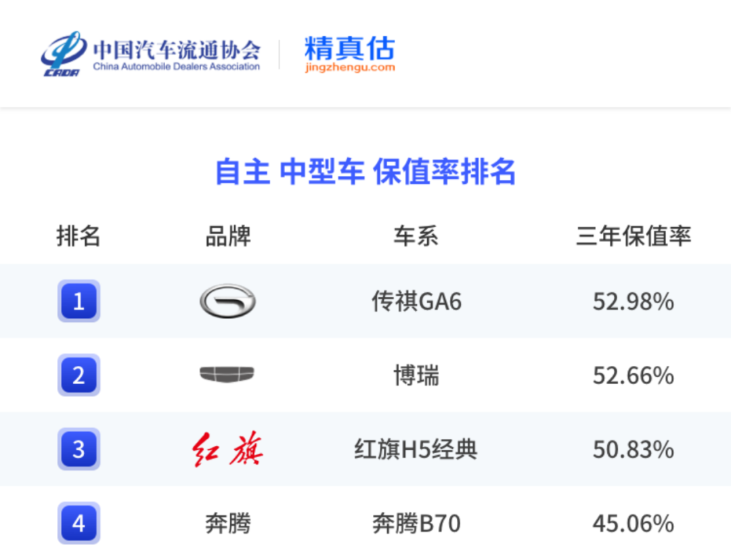Screen dimensions: 731x560
Task: Click the 排名 column header
Action: 79,236
